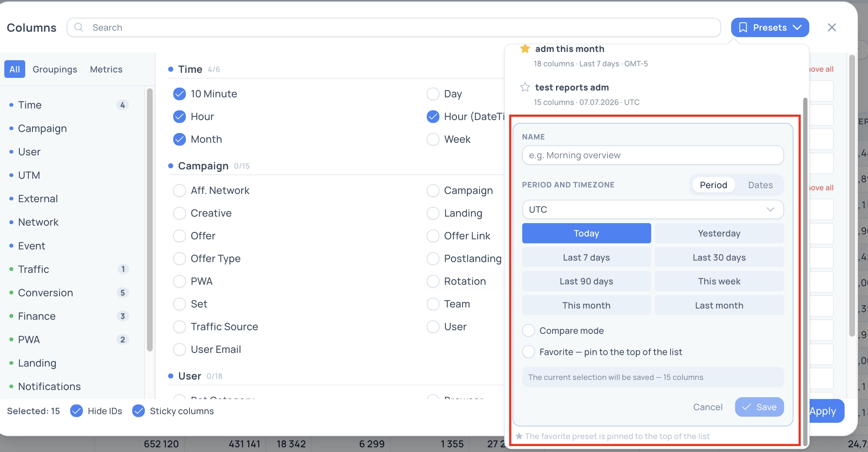
Task: Switch to the Metrics tab
Action: pyautogui.click(x=106, y=69)
